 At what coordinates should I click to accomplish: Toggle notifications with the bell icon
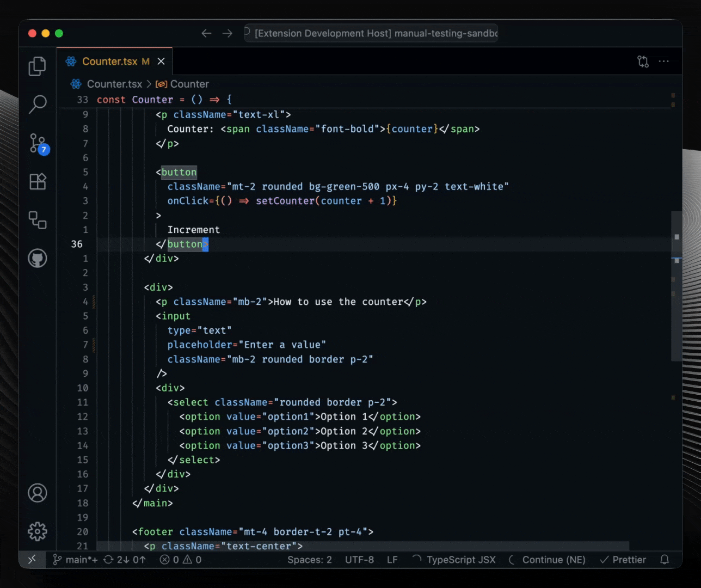pyautogui.click(x=665, y=560)
